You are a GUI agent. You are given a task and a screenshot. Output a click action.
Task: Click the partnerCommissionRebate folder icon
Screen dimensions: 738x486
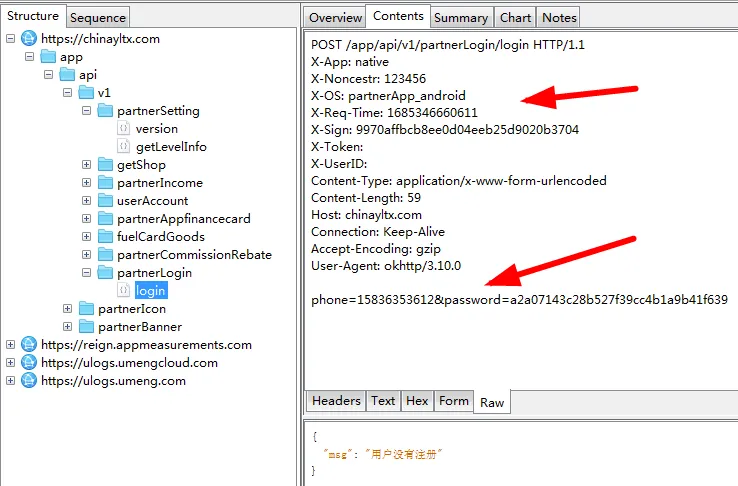[x=105, y=254]
